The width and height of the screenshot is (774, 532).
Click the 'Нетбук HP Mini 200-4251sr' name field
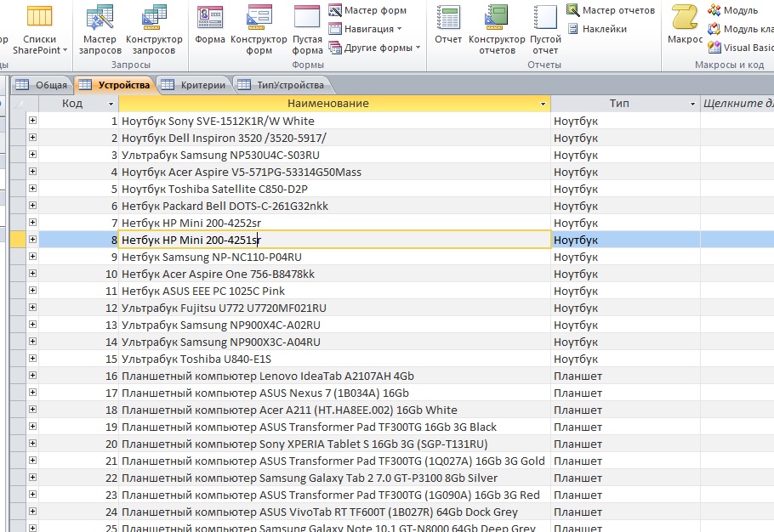pyautogui.click(x=334, y=240)
